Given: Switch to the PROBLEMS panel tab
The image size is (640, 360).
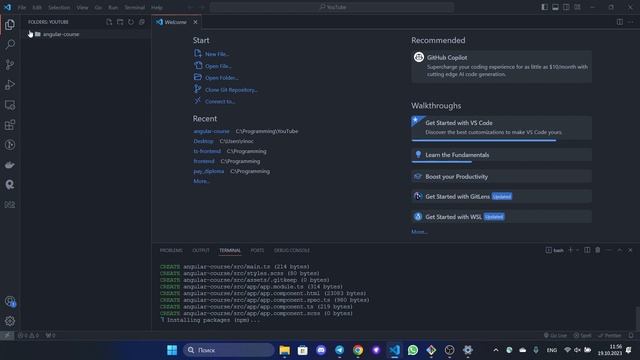Looking at the screenshot, I should pyautogui.click(x=171, y=250).
